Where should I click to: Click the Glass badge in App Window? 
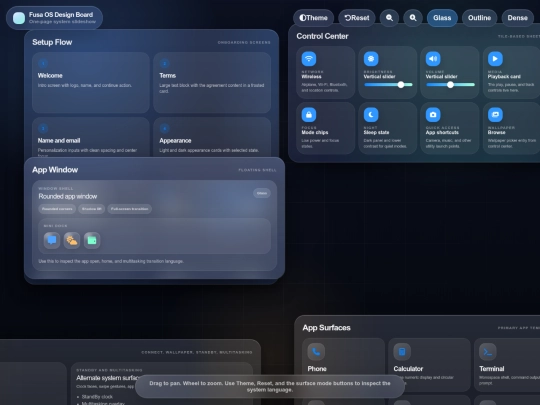coord(262,193)
